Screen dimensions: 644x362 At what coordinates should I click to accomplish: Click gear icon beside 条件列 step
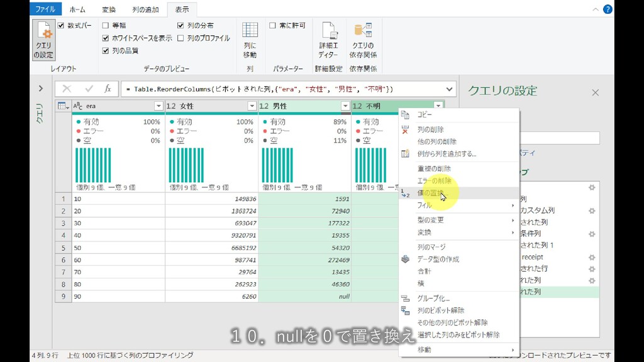point(592,234)
